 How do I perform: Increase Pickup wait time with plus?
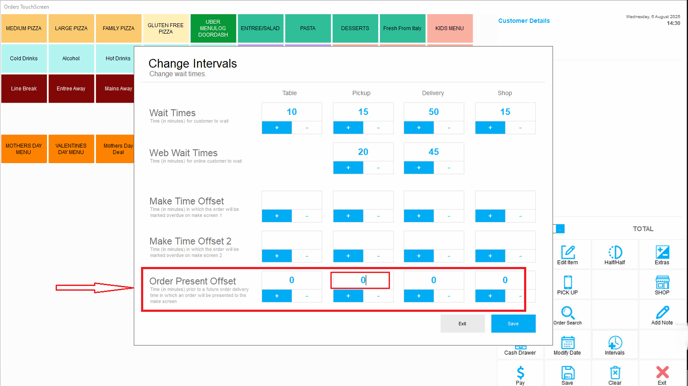point(348,128)
